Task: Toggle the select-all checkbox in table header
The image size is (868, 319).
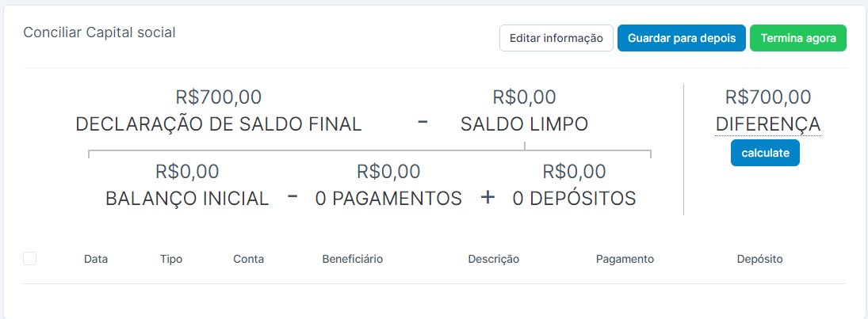Action: [x=30, y=258]
